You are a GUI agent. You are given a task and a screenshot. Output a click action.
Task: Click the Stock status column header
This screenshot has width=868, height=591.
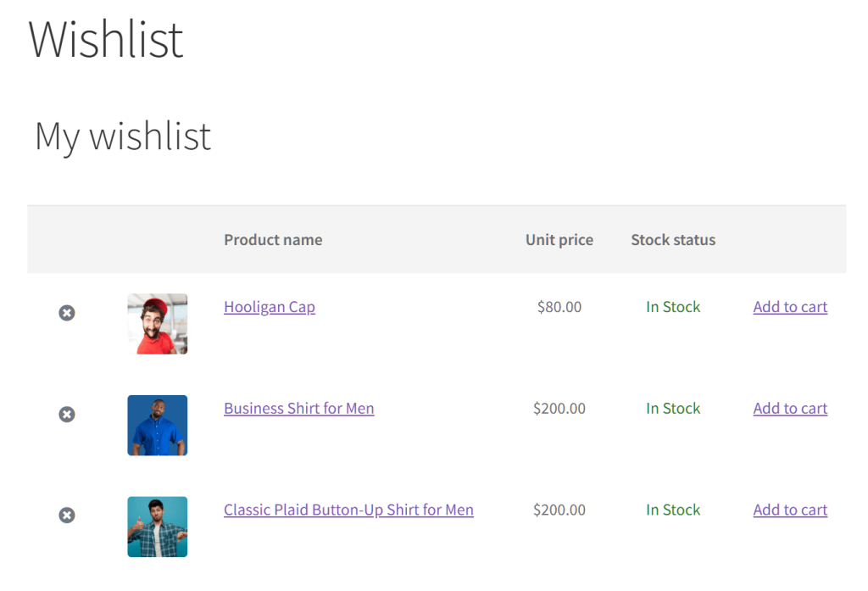point(673,240)
